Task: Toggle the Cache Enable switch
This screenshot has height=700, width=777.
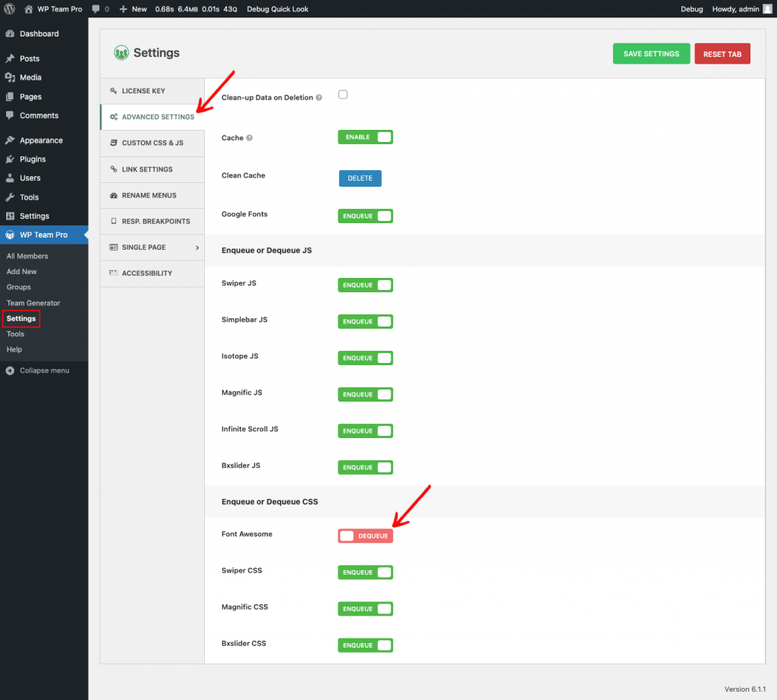Action: pos(365,137)
